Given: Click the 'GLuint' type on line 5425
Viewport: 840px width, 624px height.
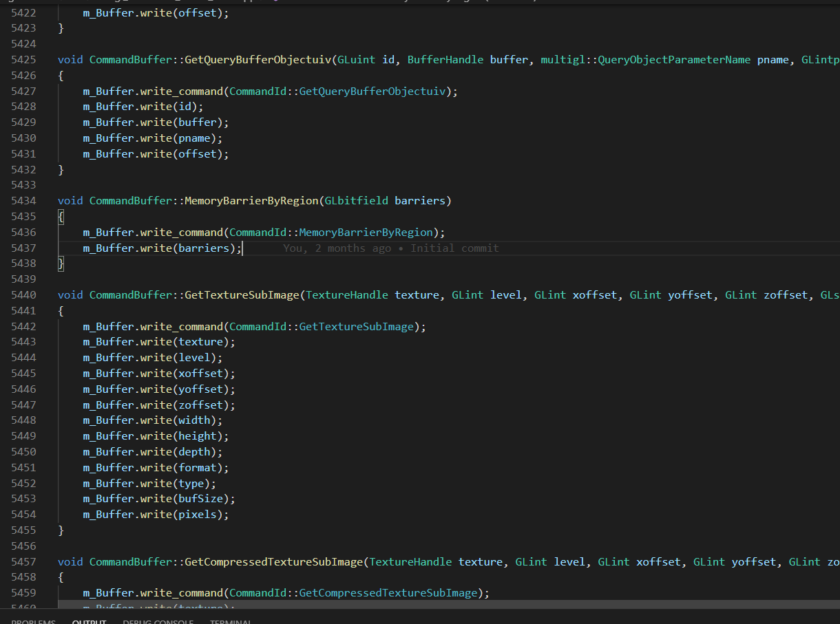Looking at the screenshot, I should 356,60.
